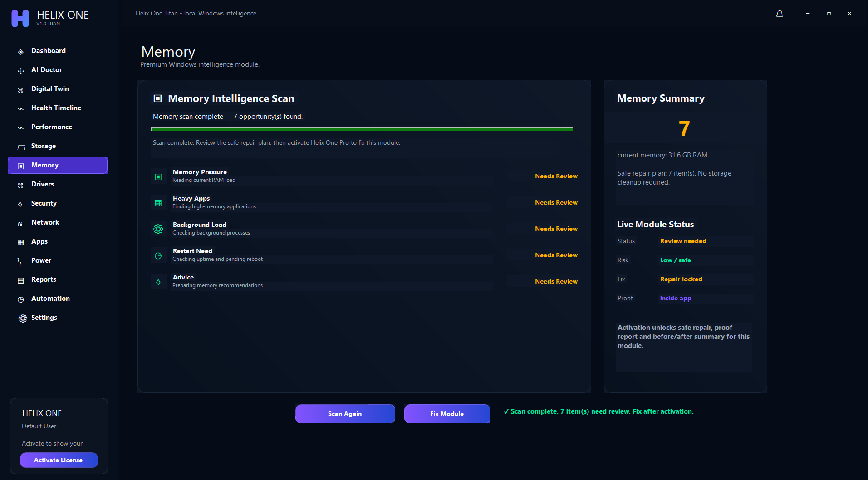Screen dimensions: 868x480
Task: Click the Background Load row title
Action: click(199, 225)
